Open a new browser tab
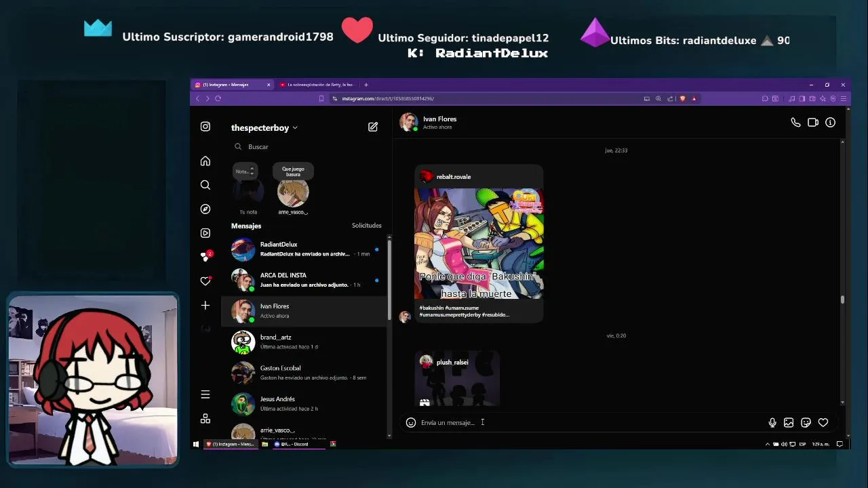This screenshot has width=868, height=488. pyautogui.click(x=366, y=85)
